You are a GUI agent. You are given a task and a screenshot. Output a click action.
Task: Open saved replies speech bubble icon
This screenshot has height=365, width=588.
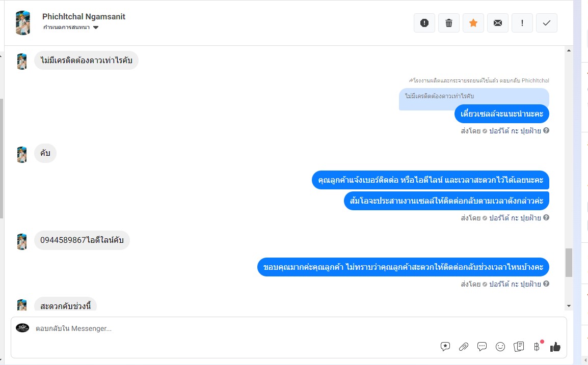pos(482,347)
